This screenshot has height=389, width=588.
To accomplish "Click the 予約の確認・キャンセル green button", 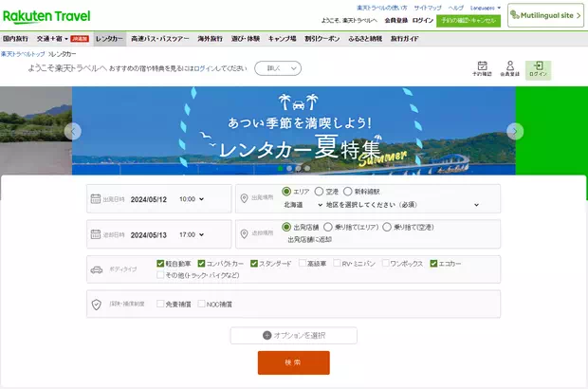I will (469, 21).
